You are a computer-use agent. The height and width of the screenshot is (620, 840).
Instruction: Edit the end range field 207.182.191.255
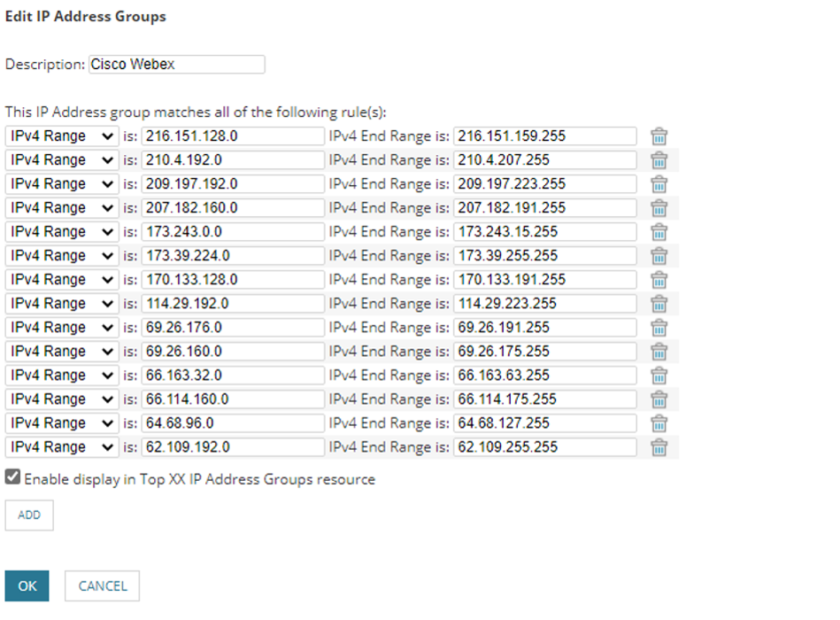[545, 208]
